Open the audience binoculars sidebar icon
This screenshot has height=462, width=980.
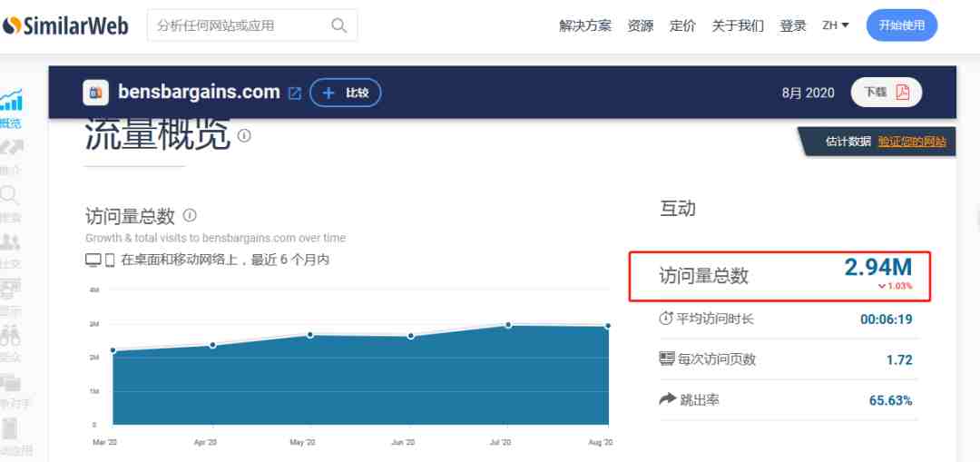(x=10, y=336)
